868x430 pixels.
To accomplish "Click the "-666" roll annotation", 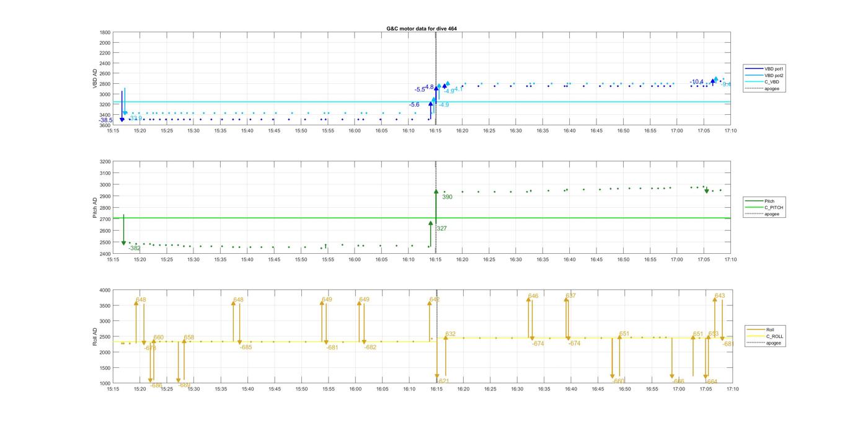I will point(678,381).
